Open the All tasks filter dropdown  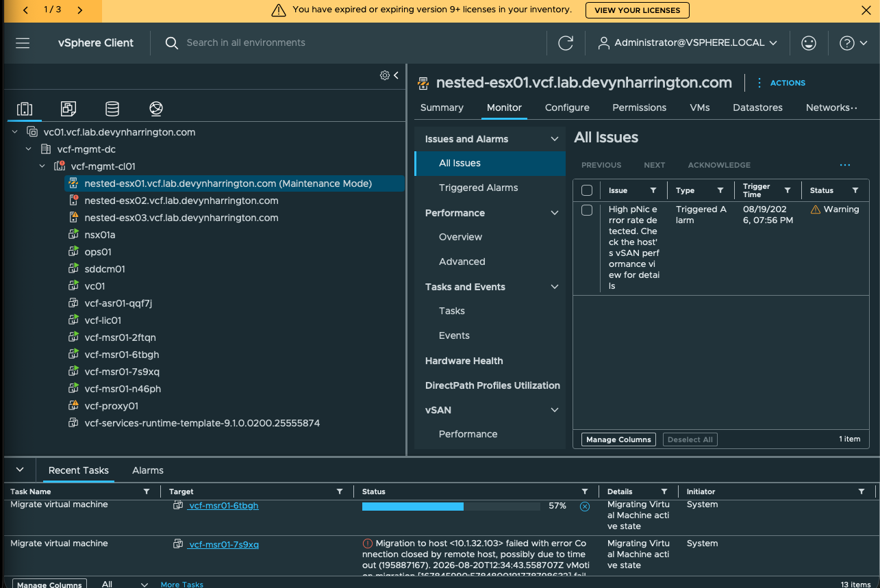[x=125, y=585]
